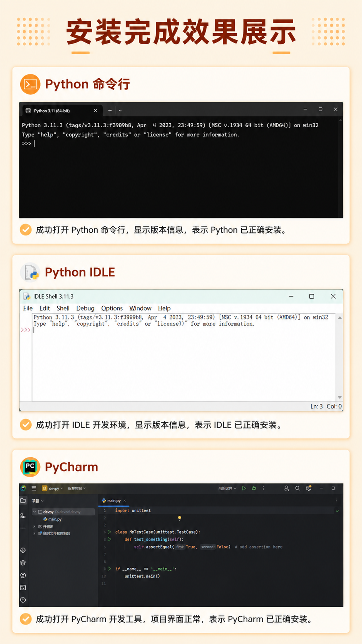The width and height of the screenshot is (362, 644).
Task: Open the Shell menu in IDLE
Action: coord(63,309)
